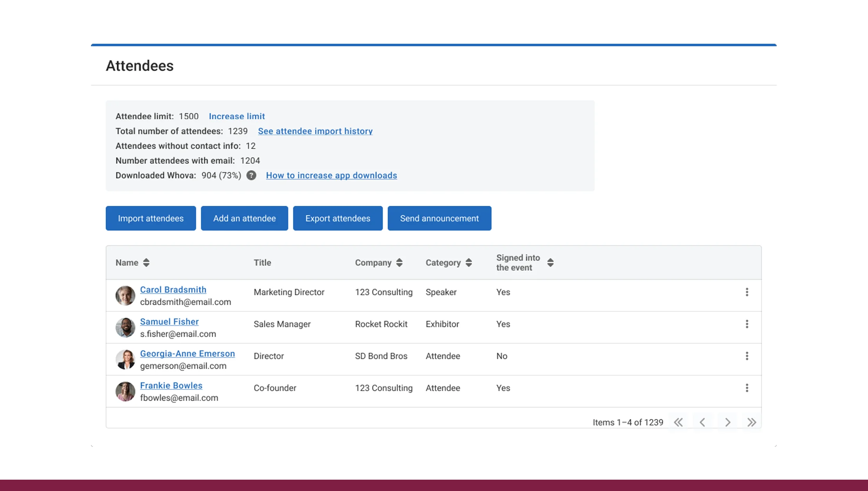Open How to increase app downloads
This screenshot has width=868, height=491.
pyautogui.click(x=331, y=175)
